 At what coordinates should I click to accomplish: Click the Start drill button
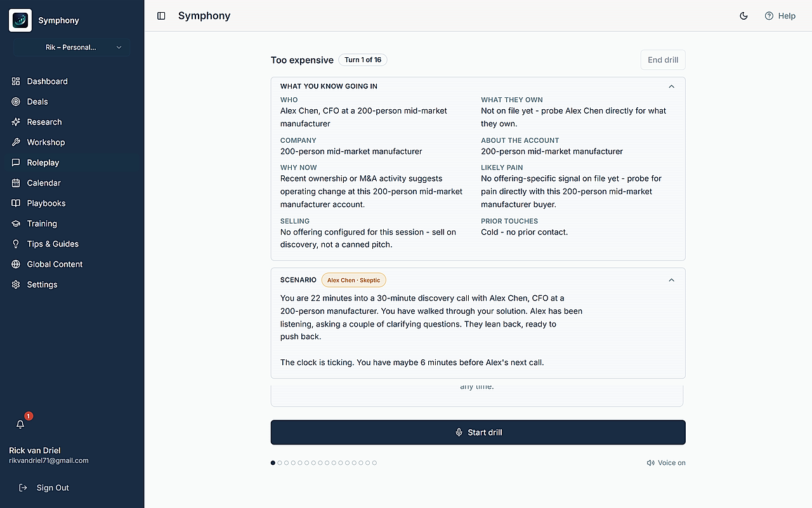click(x=478, y=432)
